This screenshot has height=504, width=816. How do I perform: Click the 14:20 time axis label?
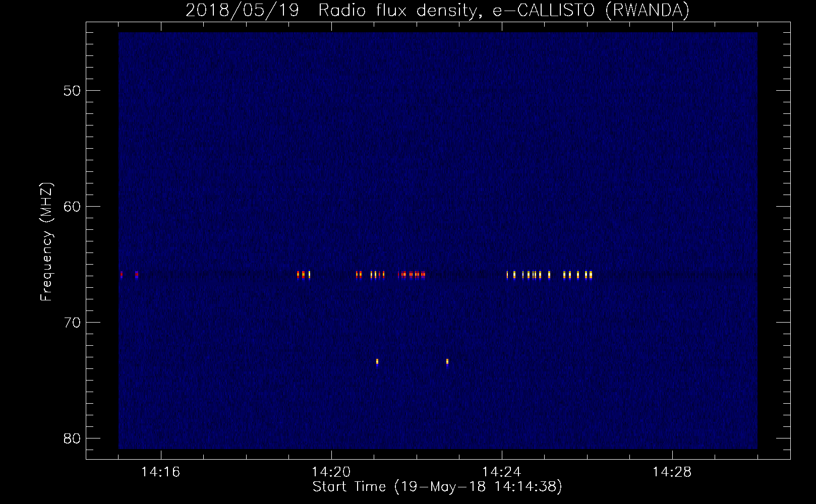click(x=331, y=472)
